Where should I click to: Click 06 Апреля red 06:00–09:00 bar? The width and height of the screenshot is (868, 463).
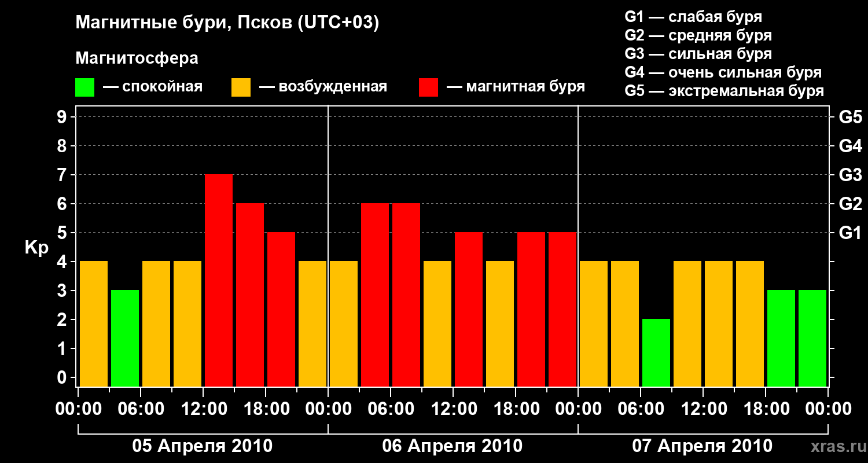[x=406, y=295]
